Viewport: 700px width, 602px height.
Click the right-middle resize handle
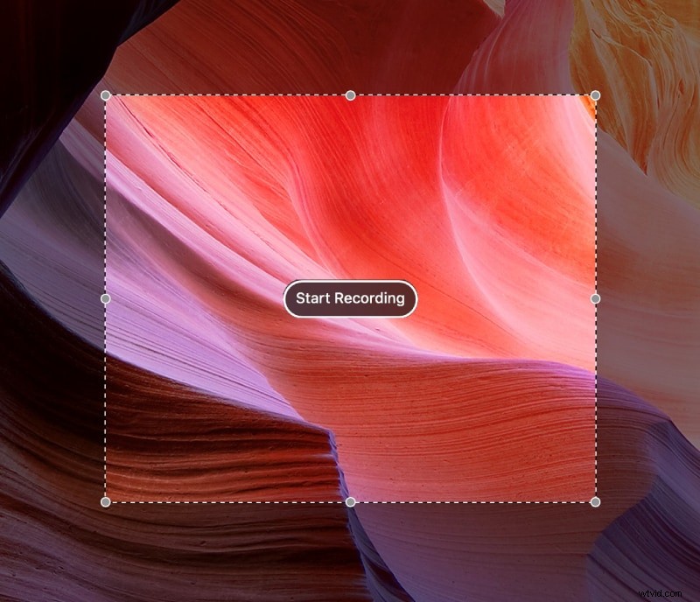pyautogui.click(x=594, y=297)
